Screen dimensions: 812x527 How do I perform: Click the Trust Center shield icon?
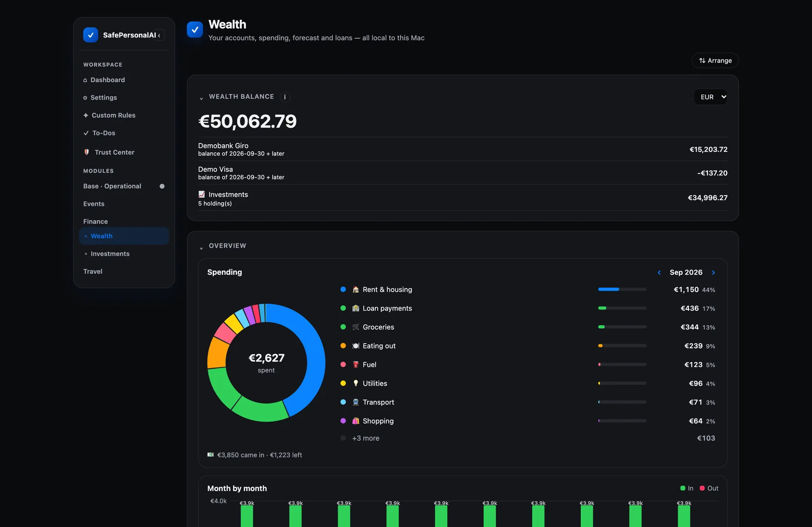pyautogui.click(x=87, y=152)
